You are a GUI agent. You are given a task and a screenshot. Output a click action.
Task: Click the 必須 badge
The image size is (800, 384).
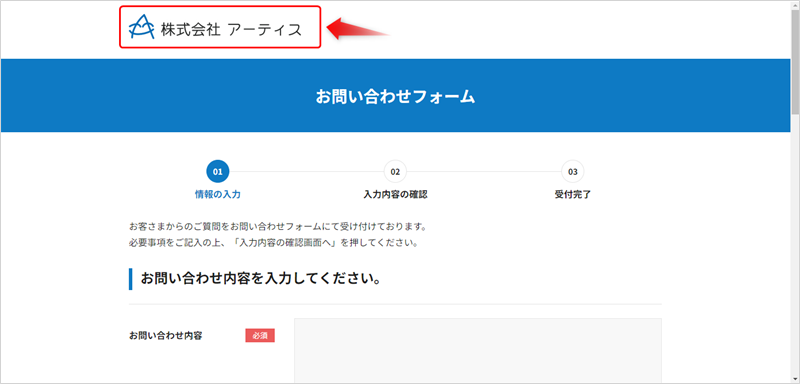click(x=260, y=336)
